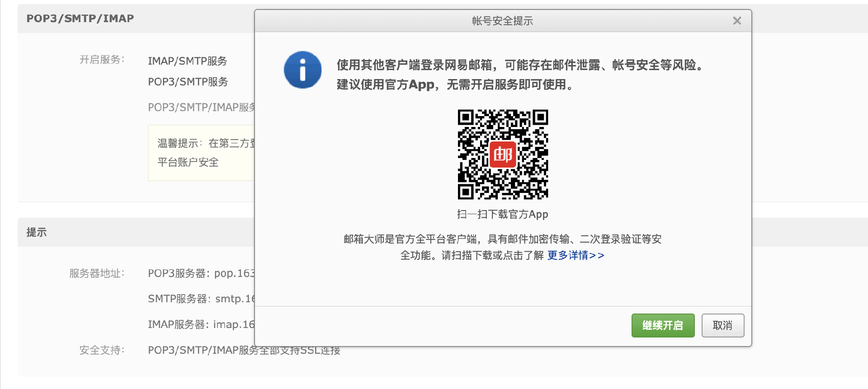Close the 帐号安全提示 dialog with X
868x389 pixels.
(x=737, y=21)
